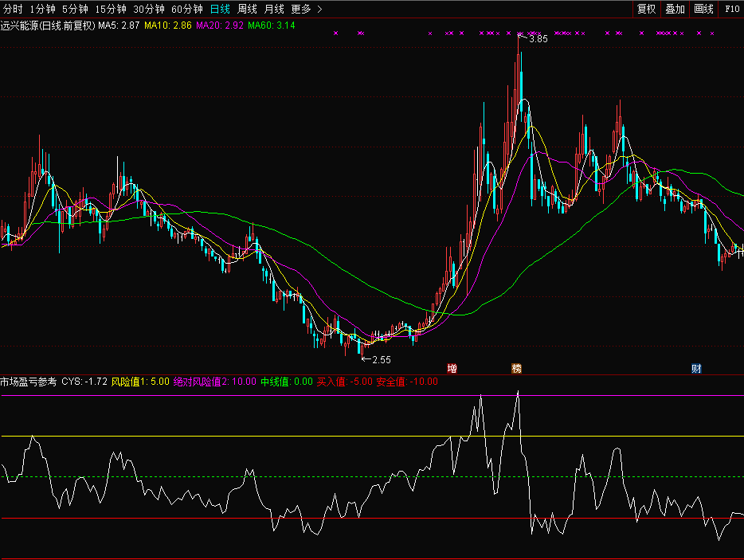The height and width of the screenshot is (560, 744).
Task: Click the CYS: -1.72 value
Action: [84, 382]
